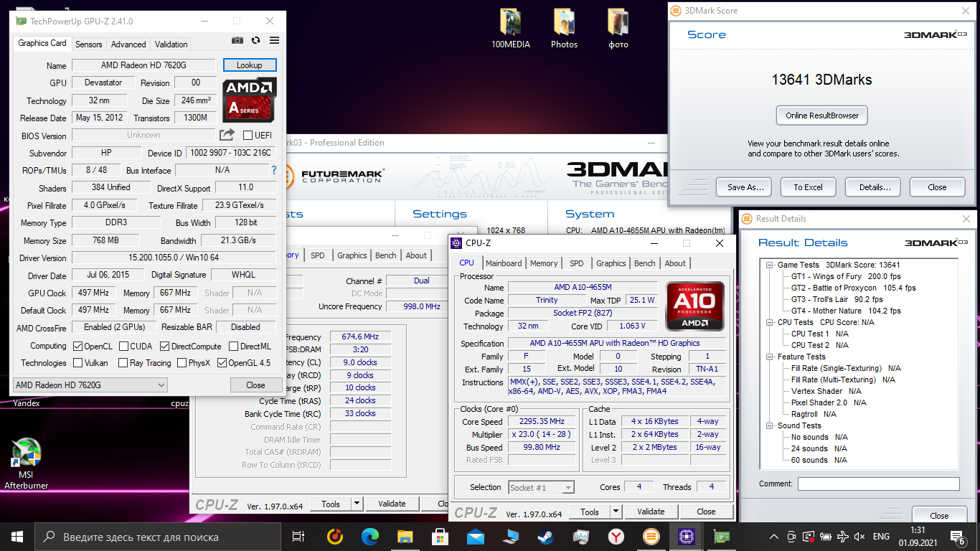Click Validate in the front CPU-Z window
This screenshot has height=551, width=980.
(x=651, y=512)
